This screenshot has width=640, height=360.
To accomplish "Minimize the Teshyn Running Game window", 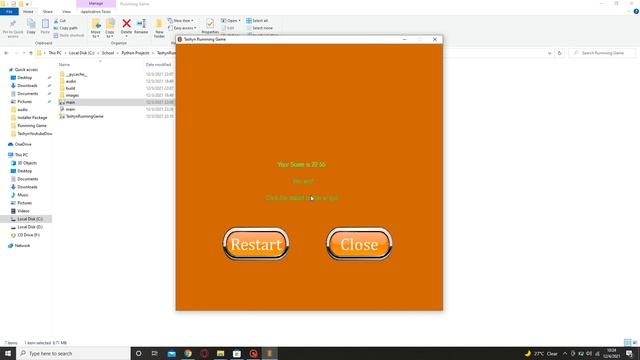I will click(x=404, y=39).
